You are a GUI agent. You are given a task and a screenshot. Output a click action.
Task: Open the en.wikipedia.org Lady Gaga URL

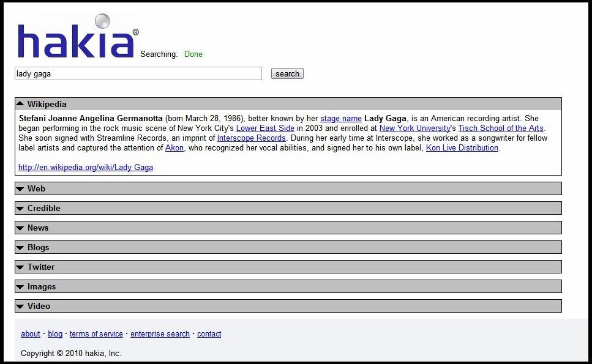[86, 168]
